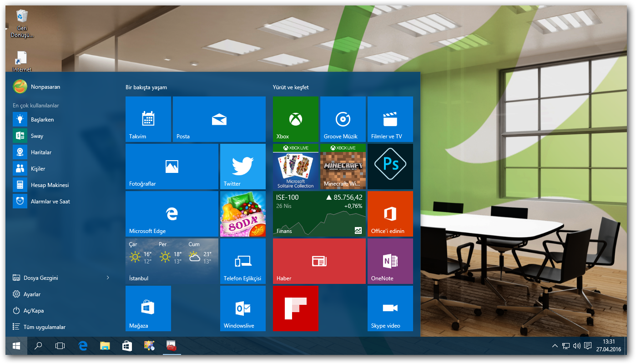
Task: Adjust the speaker volume control
Action: coord(577,346)
